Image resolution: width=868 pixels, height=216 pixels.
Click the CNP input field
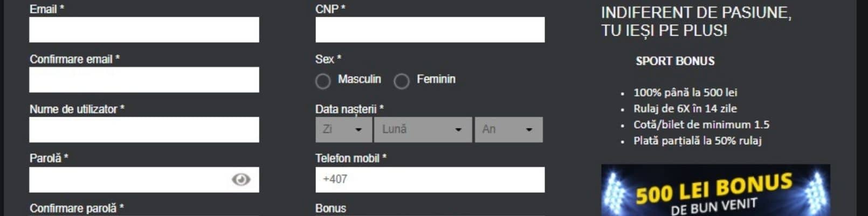click(x=430, y=30)
